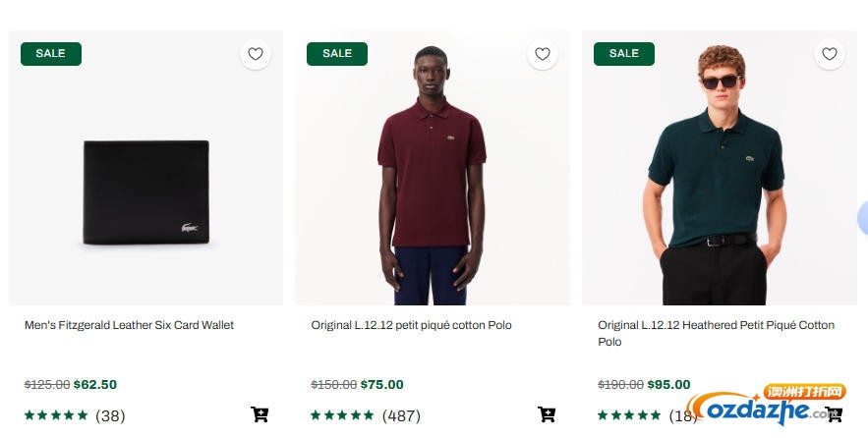Click the blue circle at right edge
Screen dimensions: 868x438
point(863,218)
